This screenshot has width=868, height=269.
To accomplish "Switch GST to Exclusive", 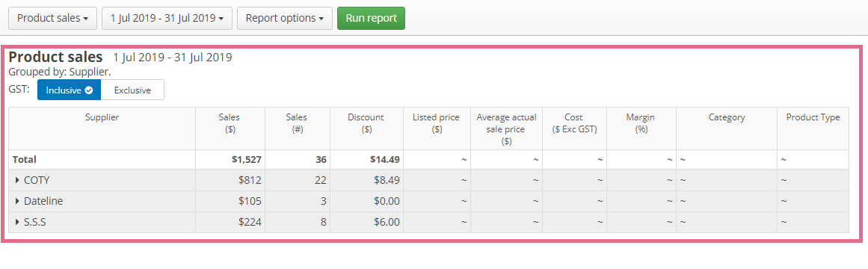I will (132, 90).
